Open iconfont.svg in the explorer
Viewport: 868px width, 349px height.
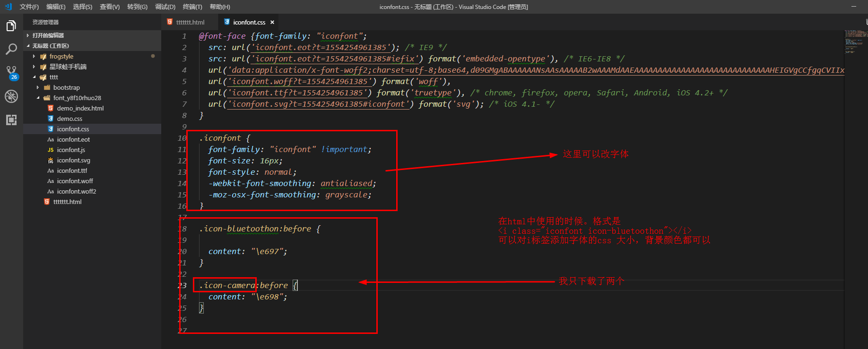point(92,160)
